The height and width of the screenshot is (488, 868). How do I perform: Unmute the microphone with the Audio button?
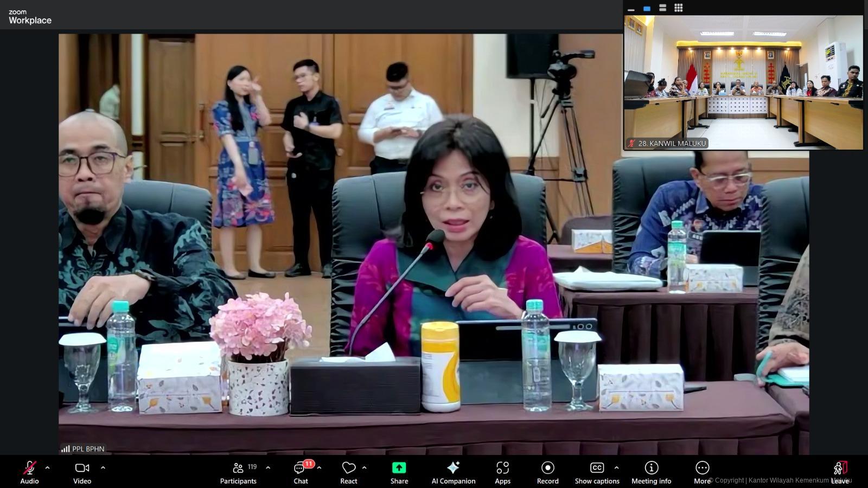29,468
